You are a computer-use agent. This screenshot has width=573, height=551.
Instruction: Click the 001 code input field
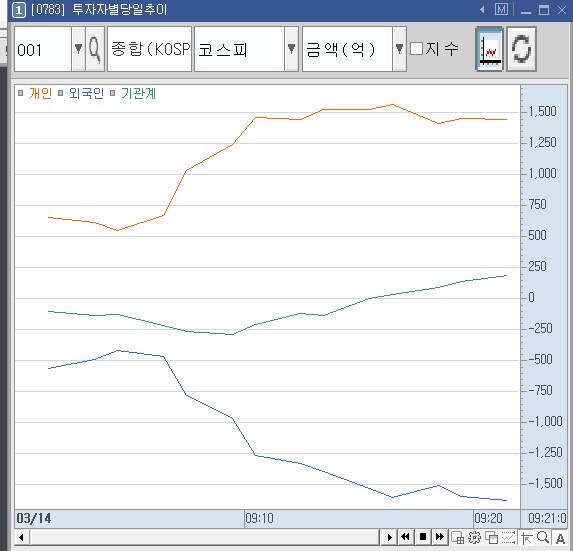pos(43,49)
